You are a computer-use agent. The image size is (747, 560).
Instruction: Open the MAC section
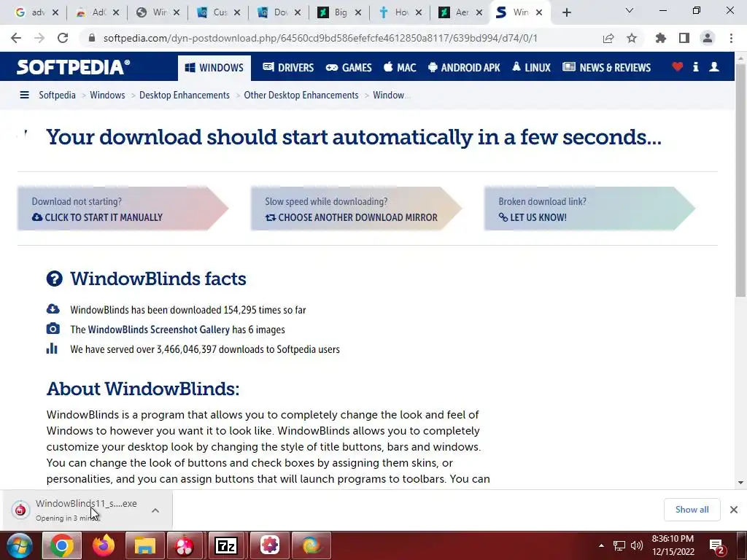[400, 68]
